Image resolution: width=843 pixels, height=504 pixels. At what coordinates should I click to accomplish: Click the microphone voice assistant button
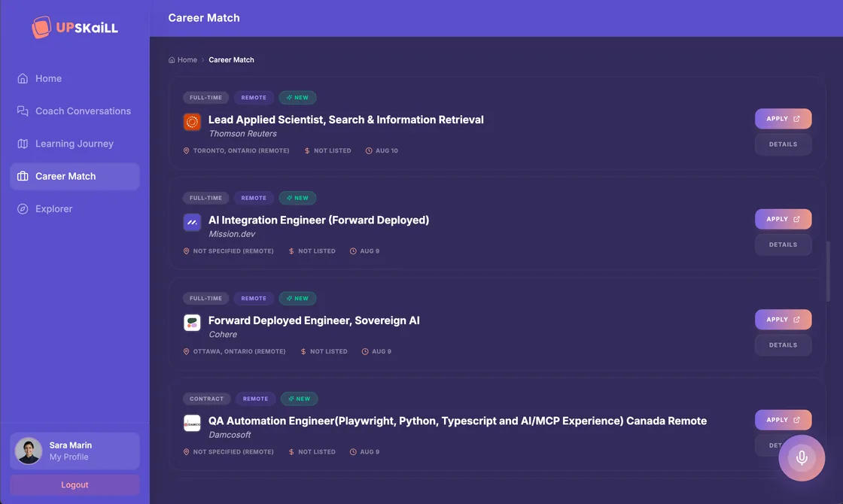[x=802, y=458]
